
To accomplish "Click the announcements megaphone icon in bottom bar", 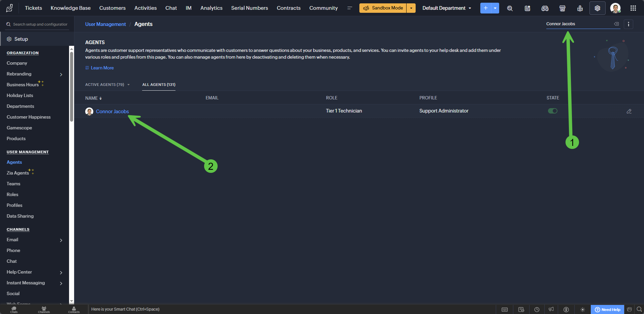I will 551,309.
